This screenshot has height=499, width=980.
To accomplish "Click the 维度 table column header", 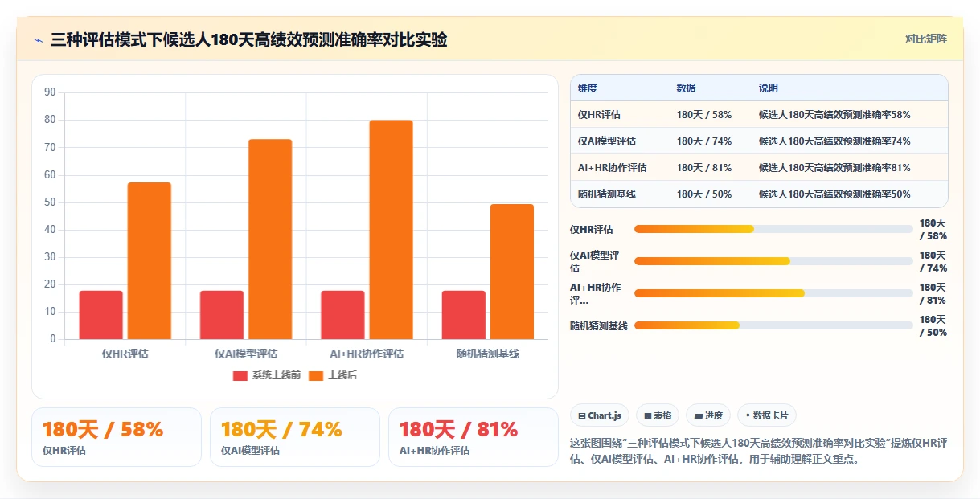I will (x=588, y=88).
